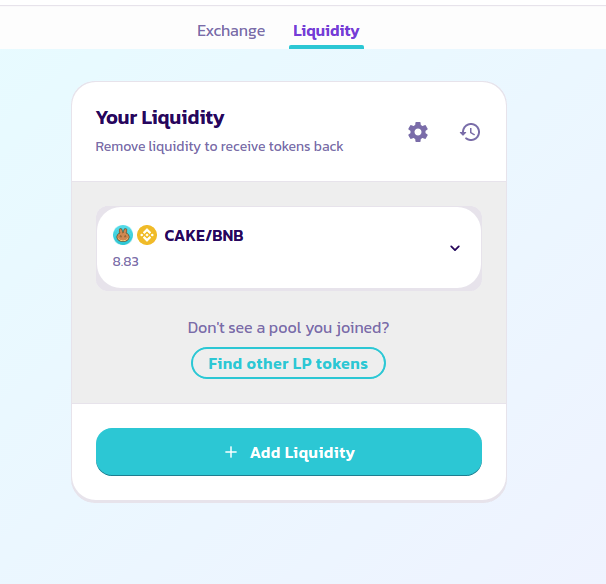Viewport: 606px width, 584px height.
Task: Click the gray area beside Find other LP tokens
Action: (444, 363)
